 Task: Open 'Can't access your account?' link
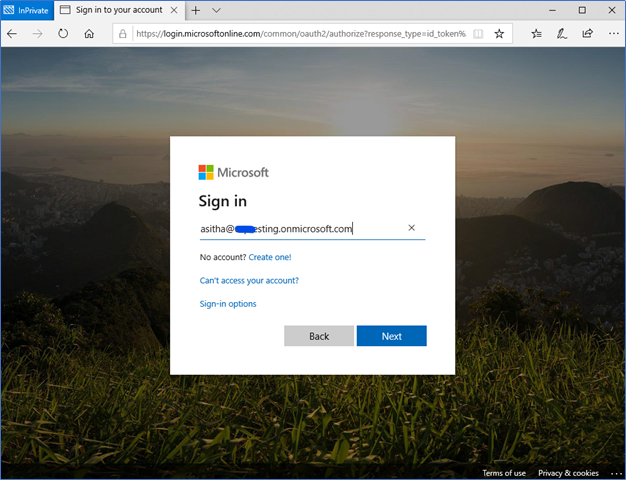click(249, 280)
